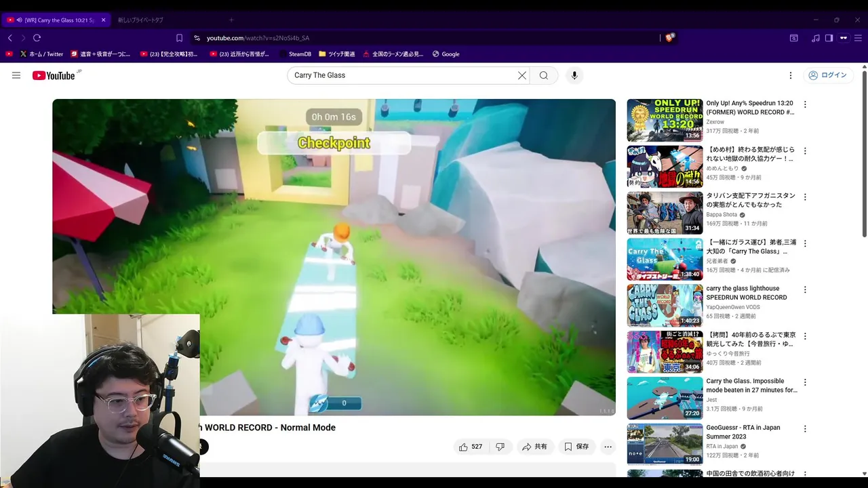Viewport: 868px width, 488px height.
Task: Bookmark this page with the bookmark icon
Action: 179,38
